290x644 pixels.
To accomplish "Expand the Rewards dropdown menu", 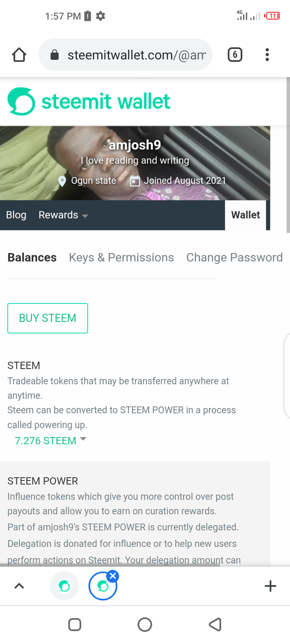I will 63,215.
